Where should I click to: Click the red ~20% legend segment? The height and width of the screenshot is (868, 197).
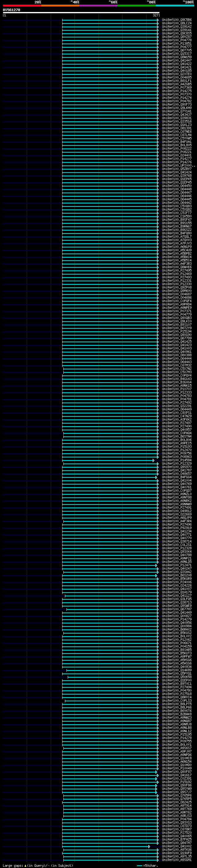point(22,6)
